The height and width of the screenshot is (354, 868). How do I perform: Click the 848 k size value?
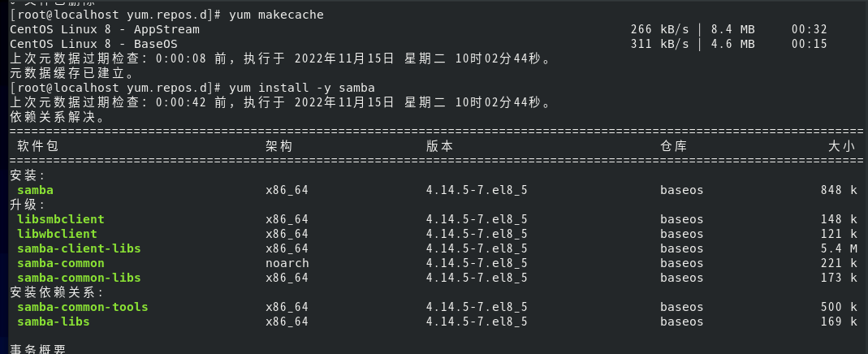click(x=840, y=190)
